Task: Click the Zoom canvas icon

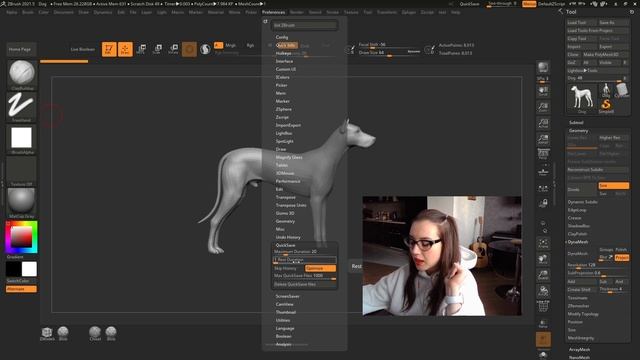Action: [543, 107]
